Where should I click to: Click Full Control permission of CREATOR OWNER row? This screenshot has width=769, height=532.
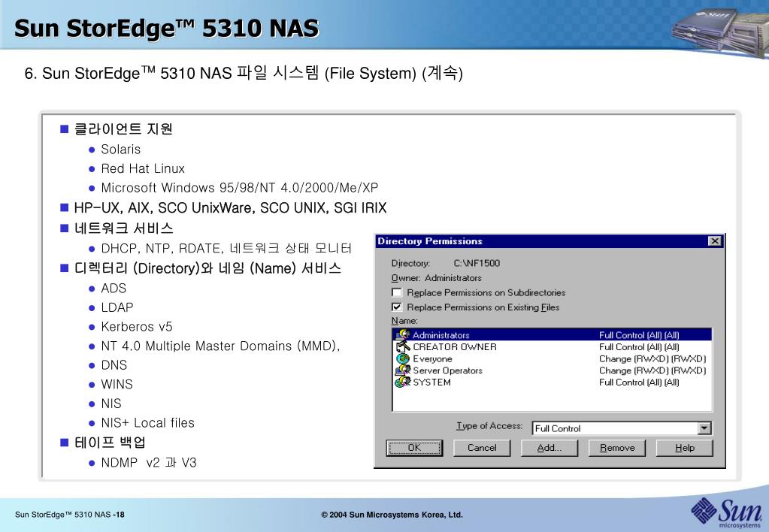(639, 346)
